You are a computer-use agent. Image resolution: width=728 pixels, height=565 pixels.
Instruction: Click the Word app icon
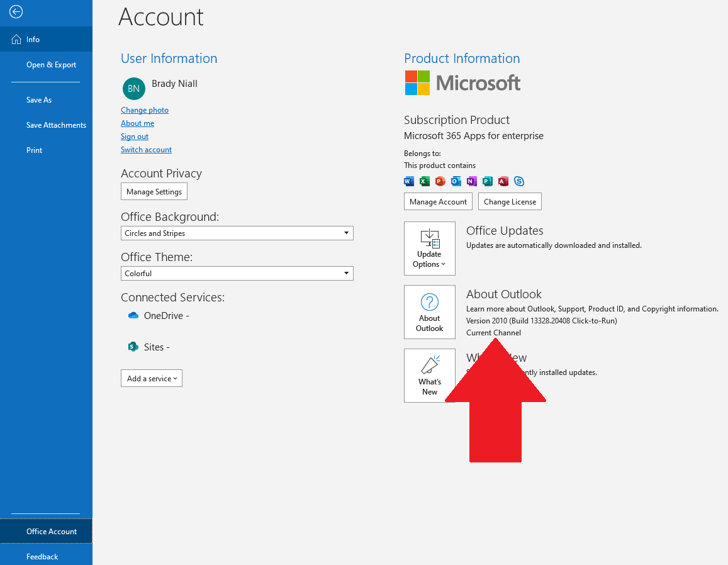409,181
